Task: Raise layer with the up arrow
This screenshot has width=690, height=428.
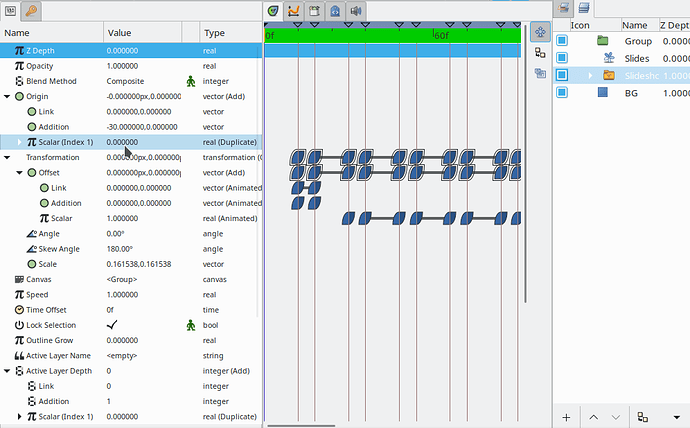Action: 593,416
